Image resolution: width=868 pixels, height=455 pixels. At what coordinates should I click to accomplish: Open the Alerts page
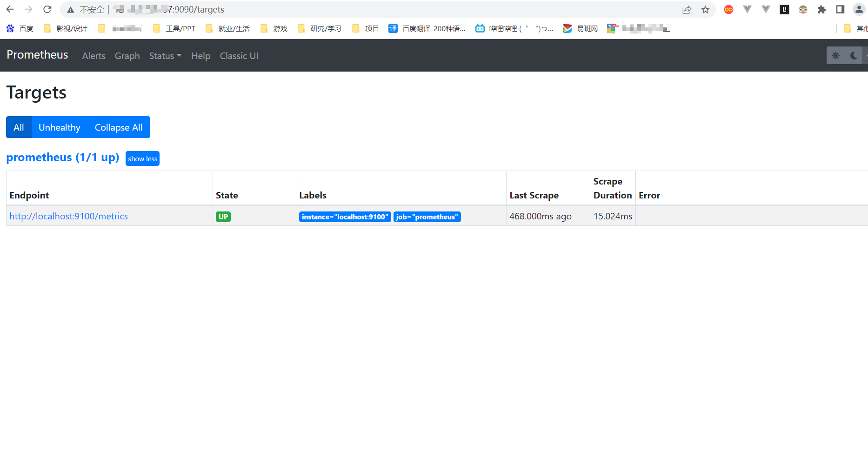pyautogui.click(x=94, y=56)
